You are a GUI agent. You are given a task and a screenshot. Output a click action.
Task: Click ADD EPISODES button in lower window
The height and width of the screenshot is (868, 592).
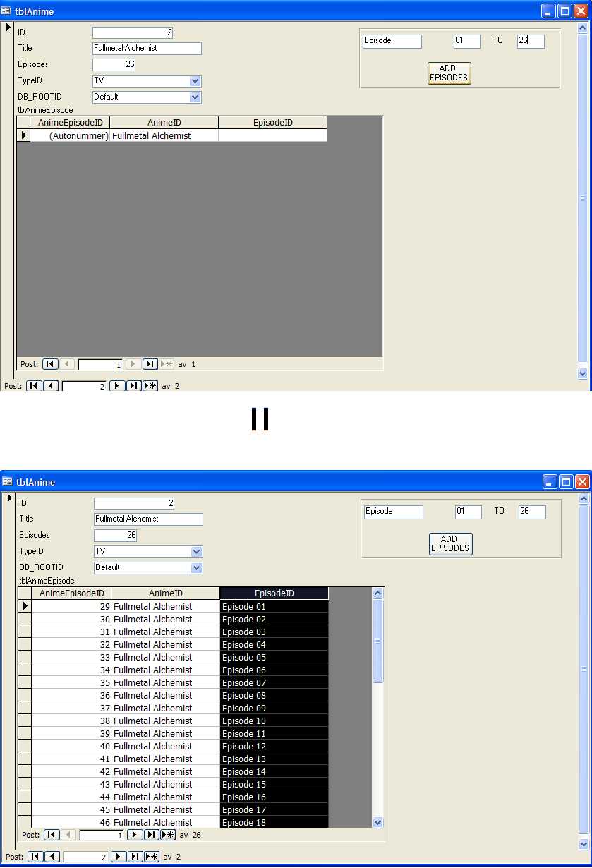pyautogui.click(x=450, y=543)
